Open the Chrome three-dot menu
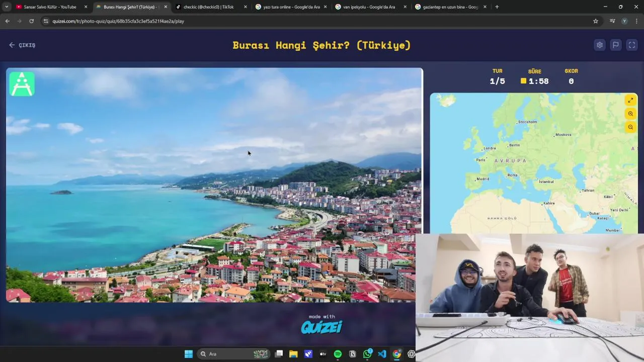The height and width of the screenshot is (362, 644). coord(636,21)
